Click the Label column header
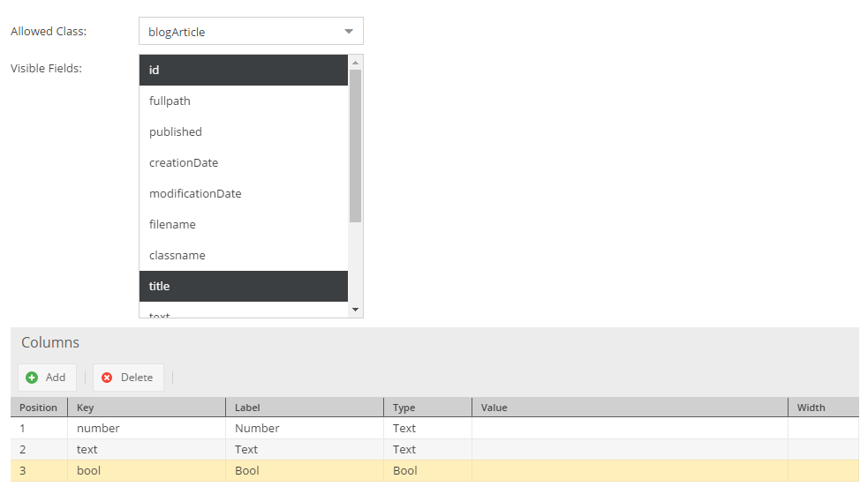Viewport: 868px width, 494px height. coord(304,408)
